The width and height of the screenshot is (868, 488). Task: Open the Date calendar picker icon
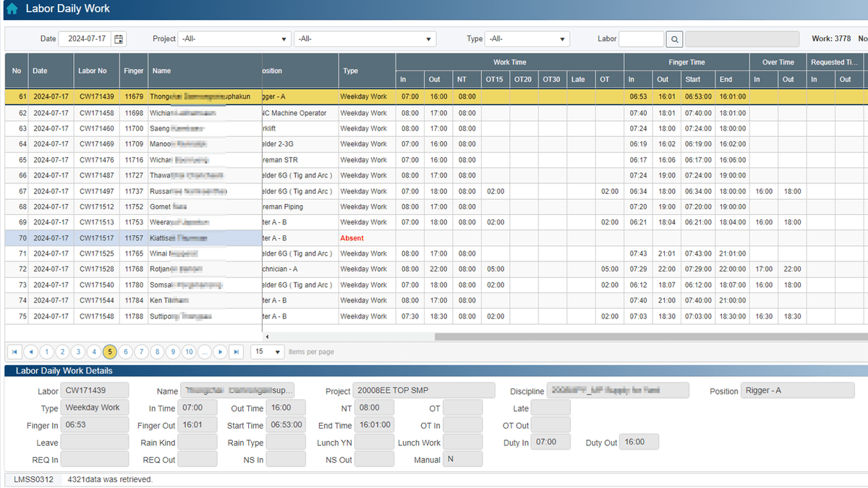tap(119, 39)
